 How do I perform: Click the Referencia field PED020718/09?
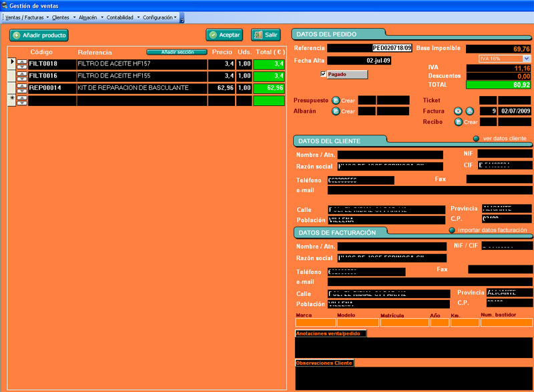pyautogui.click(x=370, y=48)
